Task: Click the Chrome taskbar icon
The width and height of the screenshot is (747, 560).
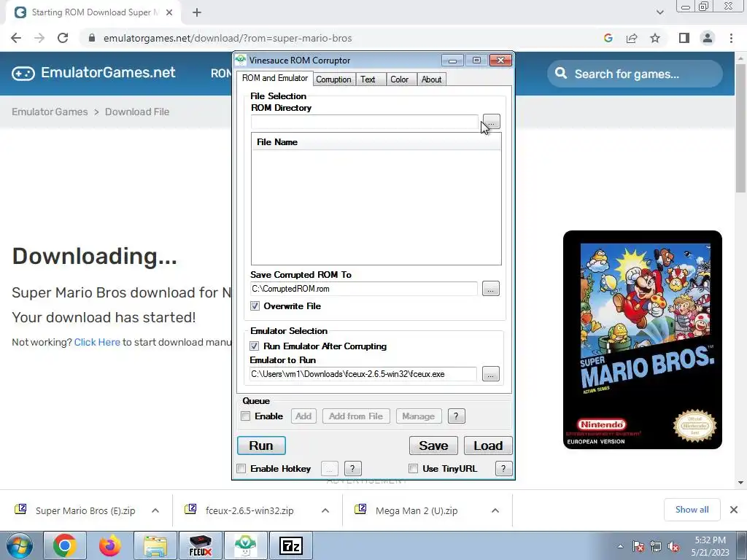Action: point(64,545)
